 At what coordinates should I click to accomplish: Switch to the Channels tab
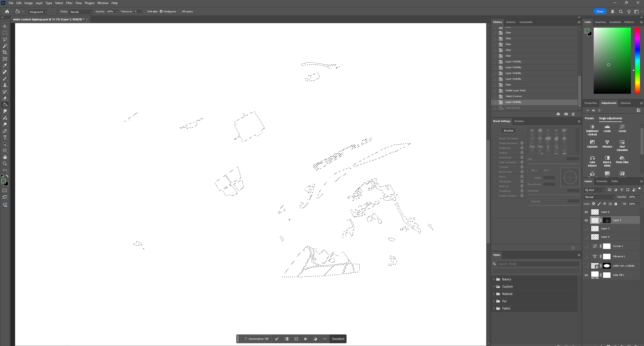(601, 181)
